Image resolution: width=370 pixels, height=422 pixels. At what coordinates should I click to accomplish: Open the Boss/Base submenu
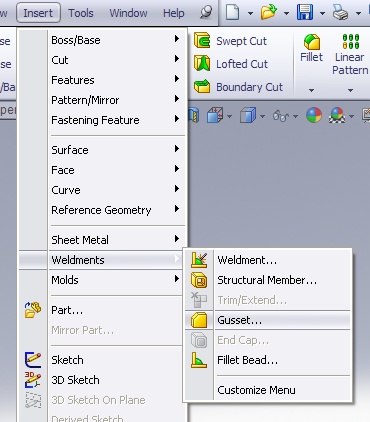pyautogui.click(x=117, y=40)
